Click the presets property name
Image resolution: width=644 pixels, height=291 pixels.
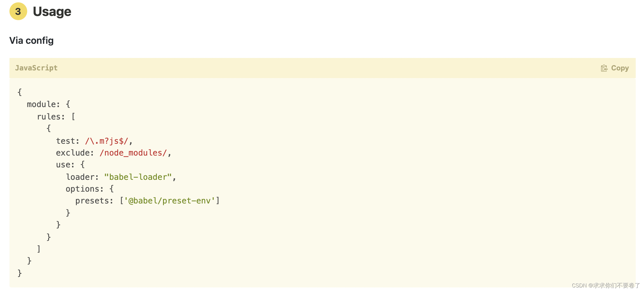point(92,201)
